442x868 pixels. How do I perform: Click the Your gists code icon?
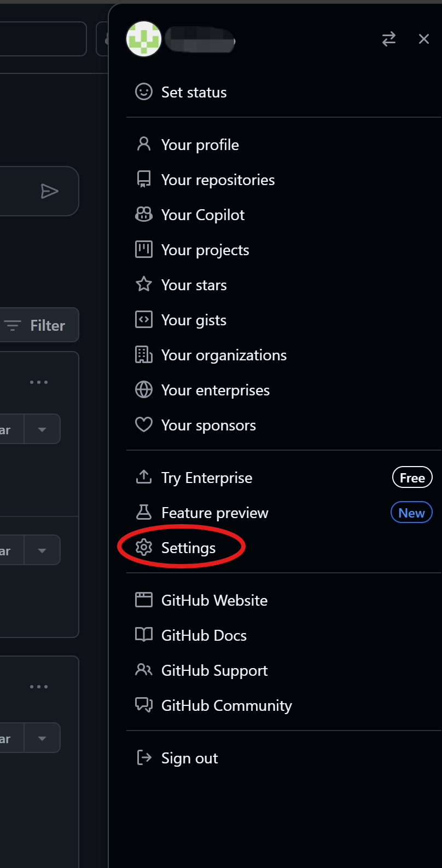click(x=144, y=320)
